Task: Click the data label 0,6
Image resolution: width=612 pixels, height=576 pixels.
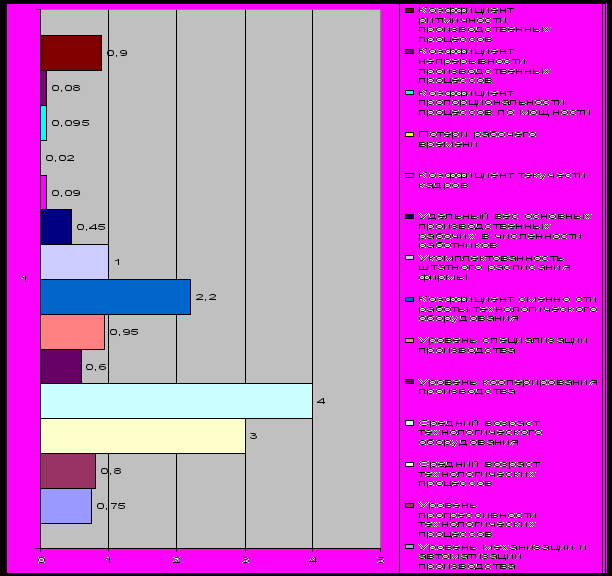Action: pyautogui.click(x=96, y=367)
